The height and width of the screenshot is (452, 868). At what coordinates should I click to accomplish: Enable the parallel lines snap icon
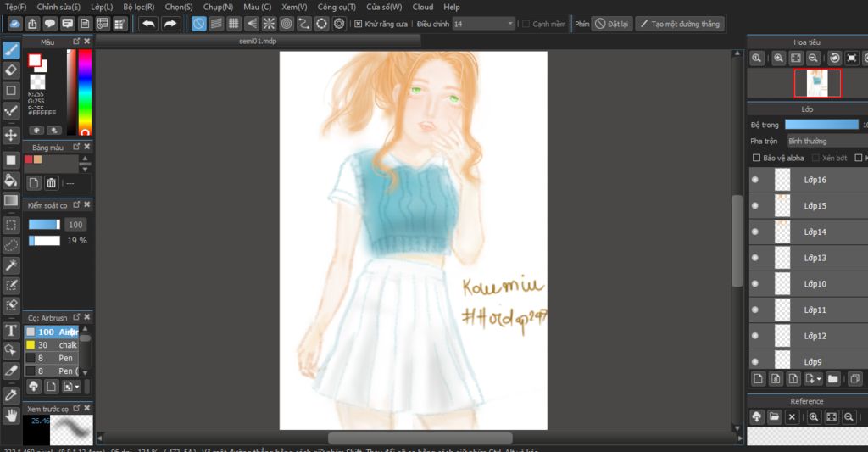216,24
